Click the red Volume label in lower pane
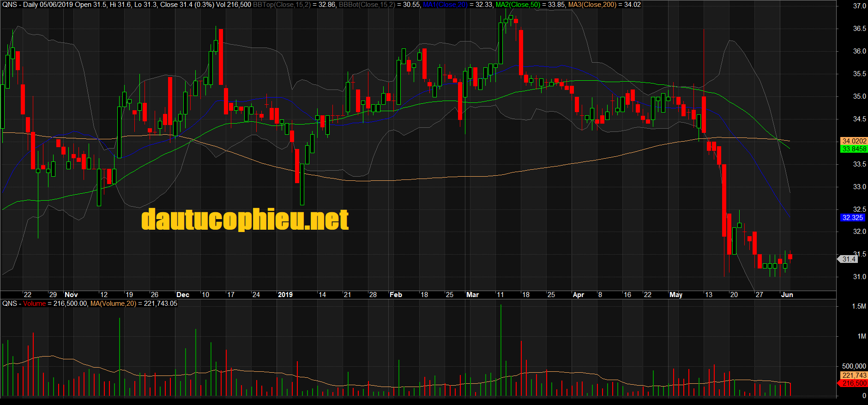The height and width of the screenshot is (405, 868). 34,304
